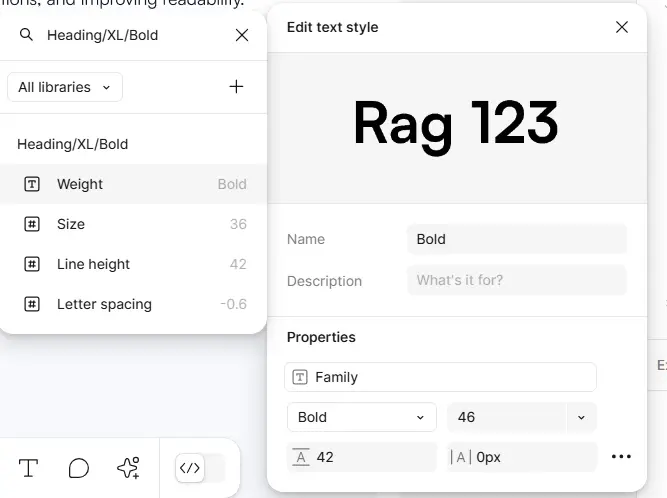The image size is (667, 498).
Task: Select the Comment tool in bottom toolbar
Action: pyautogui.click(x=78, y=468)
